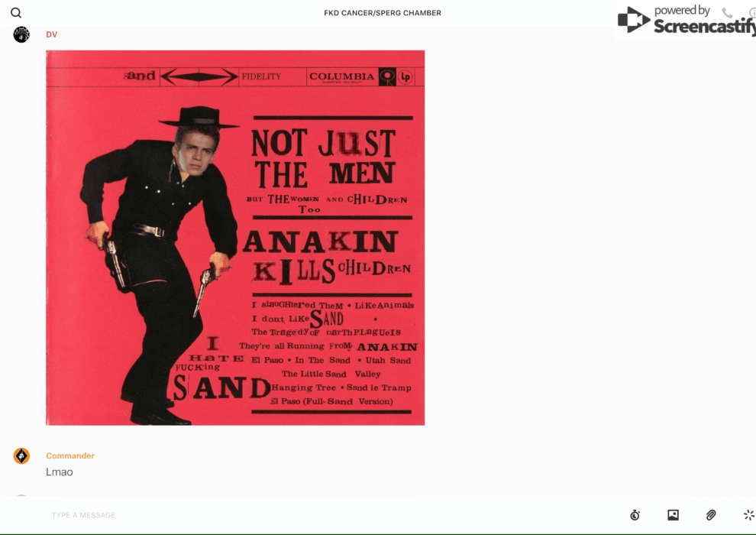
Task: Open conversation info via the info icon
Action: (752, 13)
